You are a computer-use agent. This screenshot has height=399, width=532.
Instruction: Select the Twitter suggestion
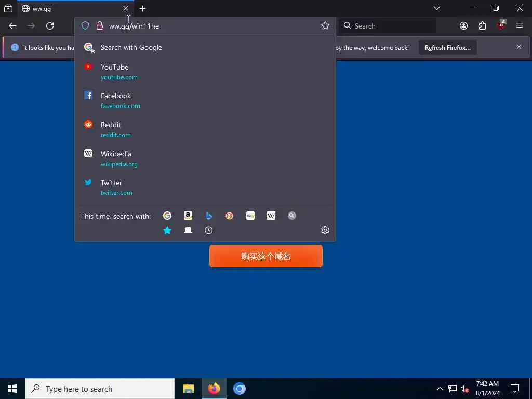tap(205, 188)
